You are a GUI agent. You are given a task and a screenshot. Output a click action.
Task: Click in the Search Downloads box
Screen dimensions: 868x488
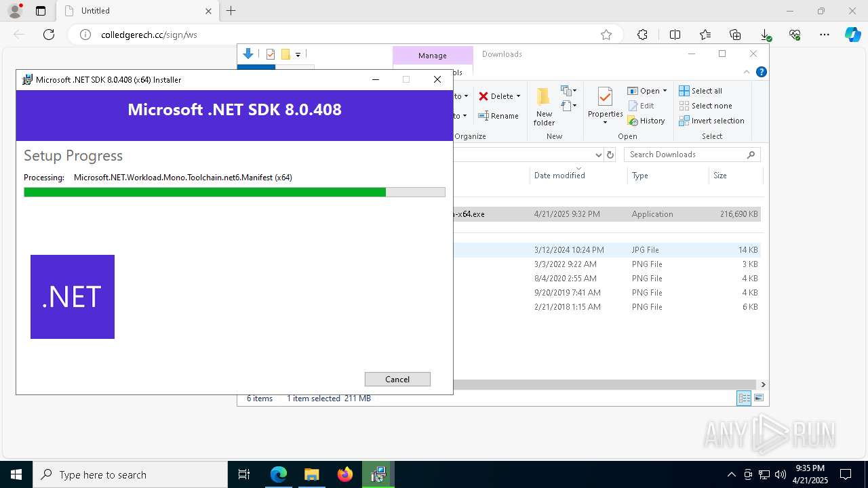point(685,155)
